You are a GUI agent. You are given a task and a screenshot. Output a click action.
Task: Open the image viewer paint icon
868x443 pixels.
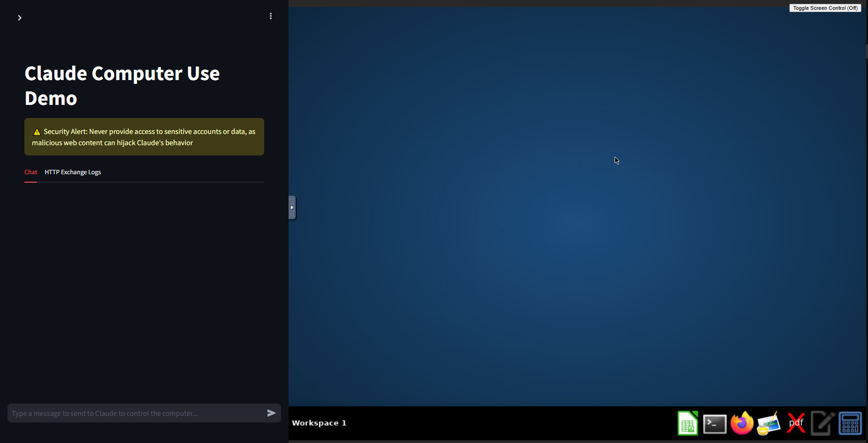pyautogui.click(x=769, y=423)
